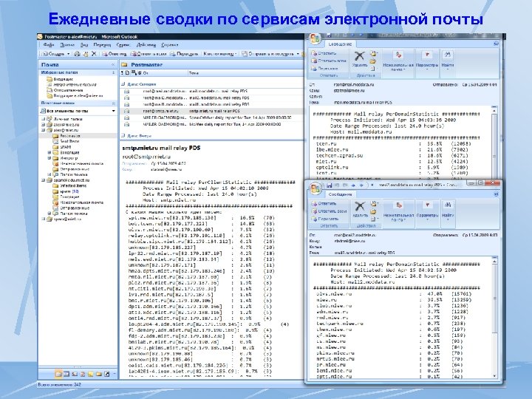Image resolution: width=532 pixels, height=399 pixels.
Task: Click Отправить и получить in the toolbar
Action: pos(268,54)
